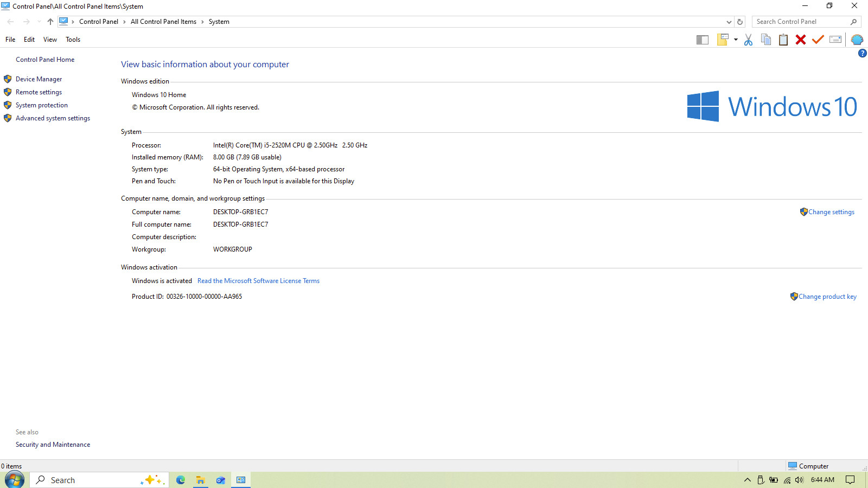
Task: Click the 8.00 GB RAM value
Action: (247, 157)
